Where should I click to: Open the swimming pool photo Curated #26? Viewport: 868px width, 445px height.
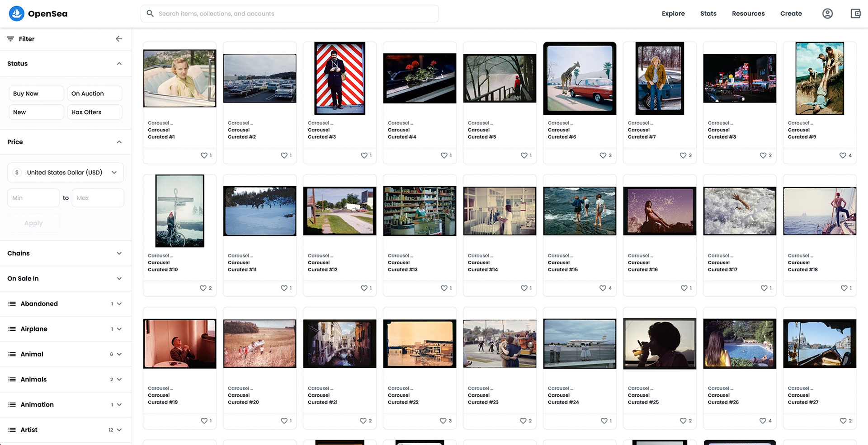tap(740, 344)
